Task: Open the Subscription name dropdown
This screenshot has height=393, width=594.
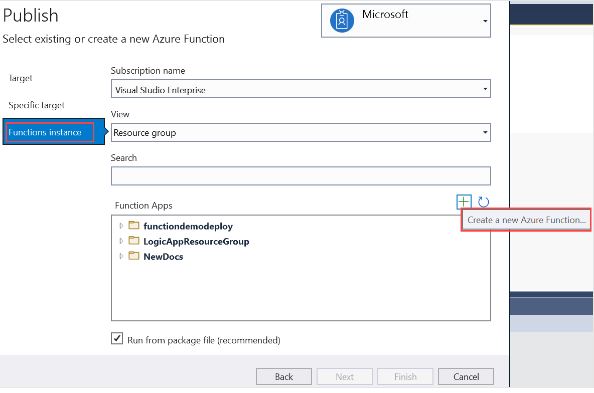Action: [301, 89]
